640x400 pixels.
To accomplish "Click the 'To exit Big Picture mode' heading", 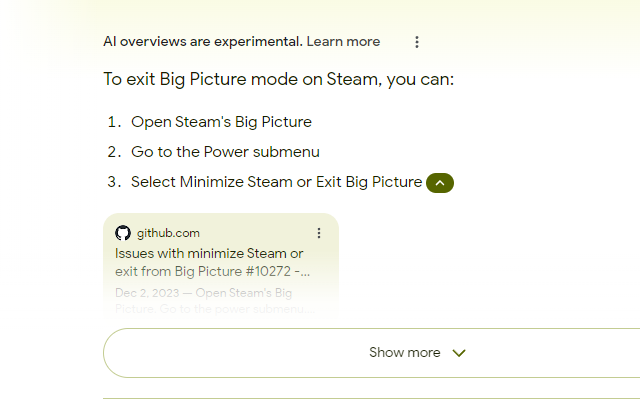I will [278, 79].
